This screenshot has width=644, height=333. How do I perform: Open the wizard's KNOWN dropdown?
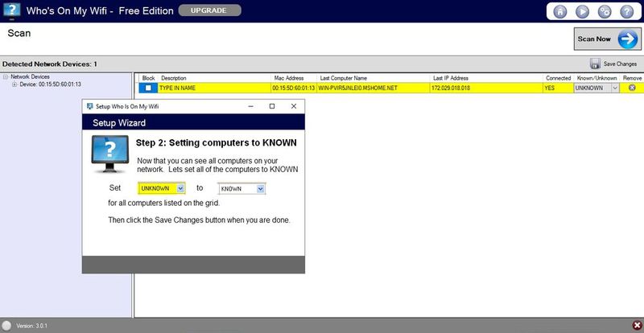(x=260, y=189)
